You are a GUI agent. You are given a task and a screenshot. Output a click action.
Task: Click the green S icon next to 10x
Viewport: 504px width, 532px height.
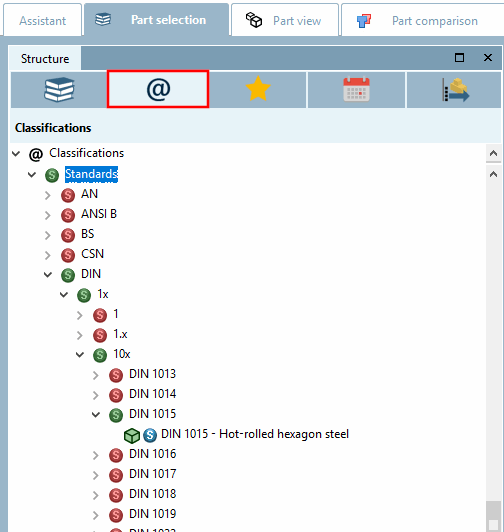point(100,355)
